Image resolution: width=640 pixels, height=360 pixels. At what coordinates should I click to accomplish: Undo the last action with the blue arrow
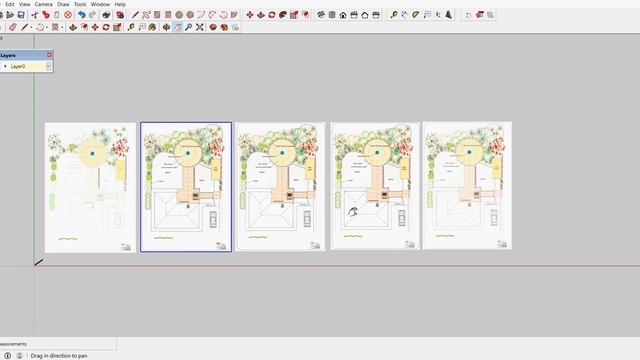click(82, 15)
